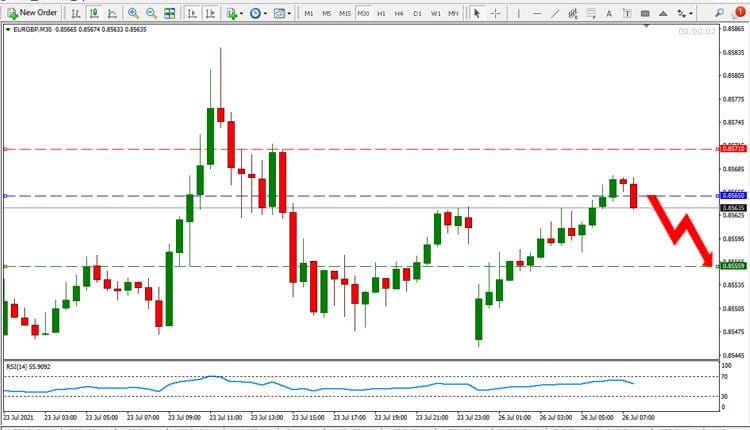This screenshot has height=430, width=750.
Task: Expand the templates dropdown arrow
Action: [x=289, y=13]
